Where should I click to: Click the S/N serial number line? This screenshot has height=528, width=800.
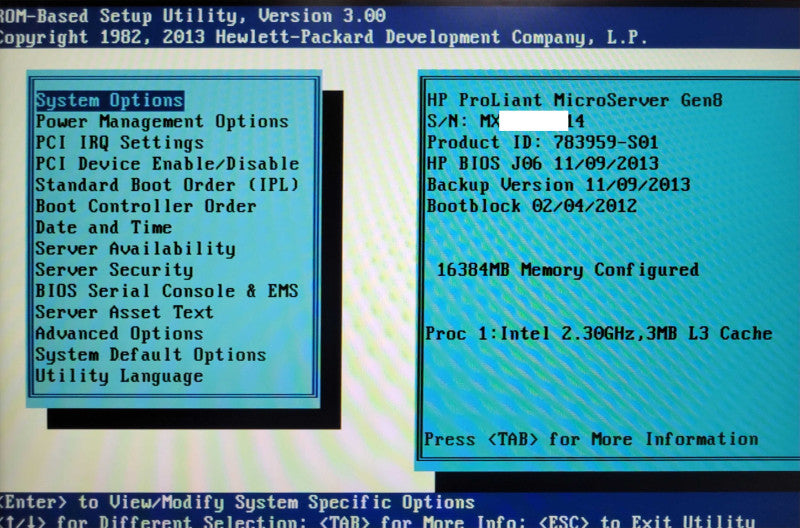(x=506, y=121)
